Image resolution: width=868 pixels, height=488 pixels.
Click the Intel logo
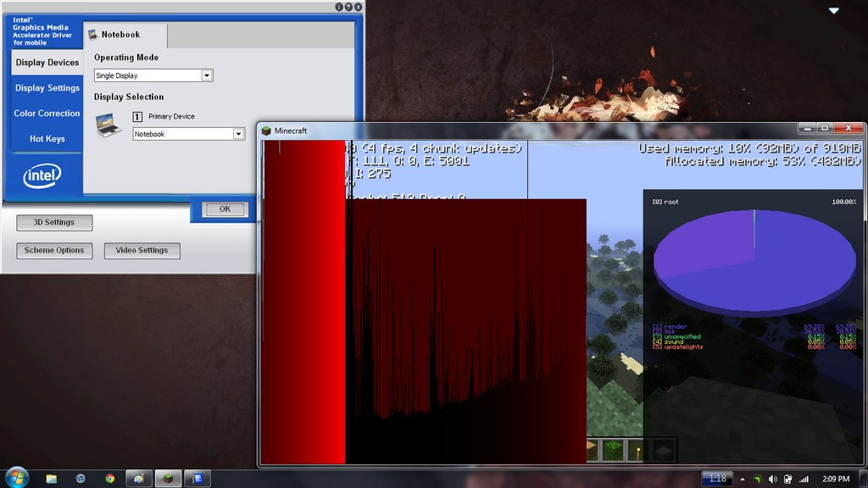tap(42, 176)
